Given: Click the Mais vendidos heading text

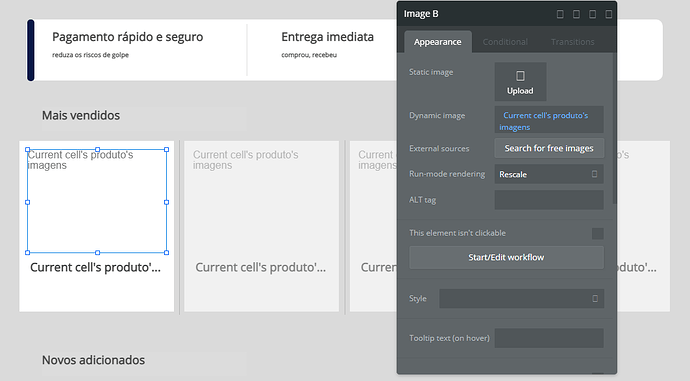Looking at the screenshot, I should pos(81,115).
